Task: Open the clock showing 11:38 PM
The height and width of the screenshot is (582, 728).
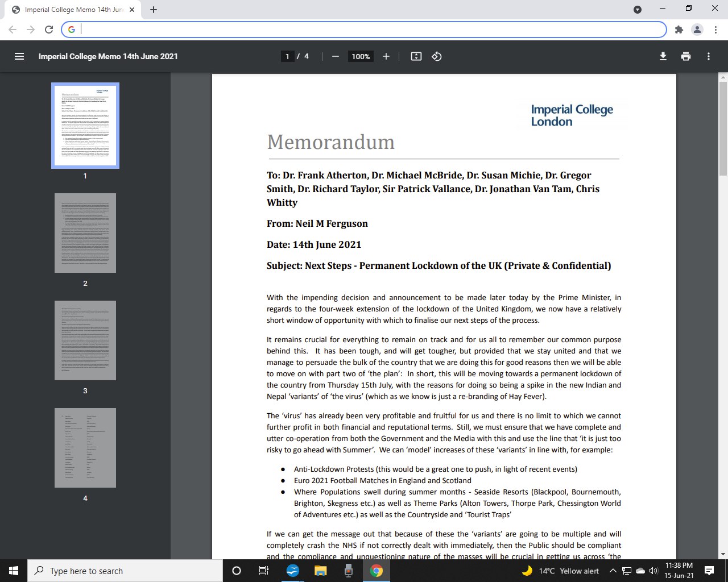Action: 679,571
